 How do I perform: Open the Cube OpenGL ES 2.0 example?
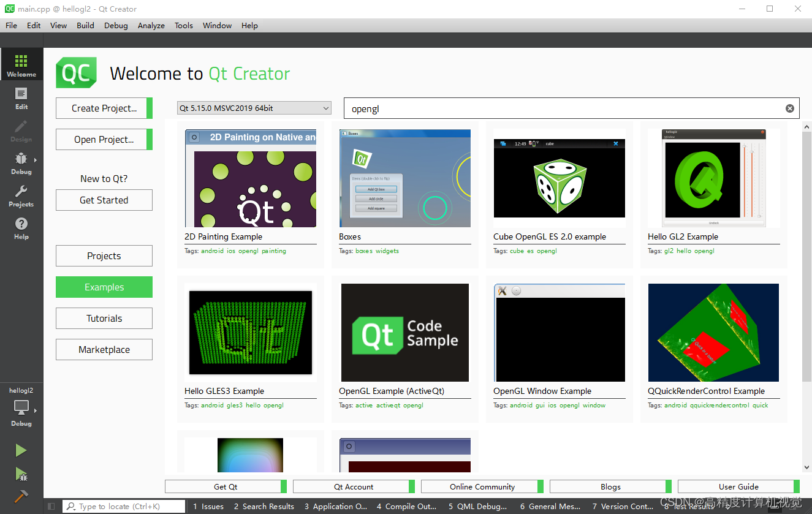click(560, 178)
